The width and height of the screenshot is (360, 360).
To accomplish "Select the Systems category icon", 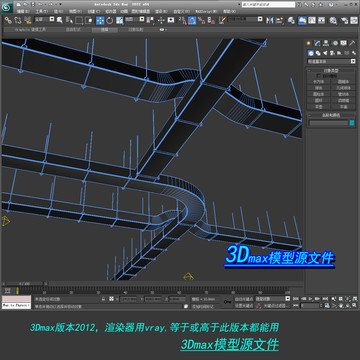I will [353, 53].
